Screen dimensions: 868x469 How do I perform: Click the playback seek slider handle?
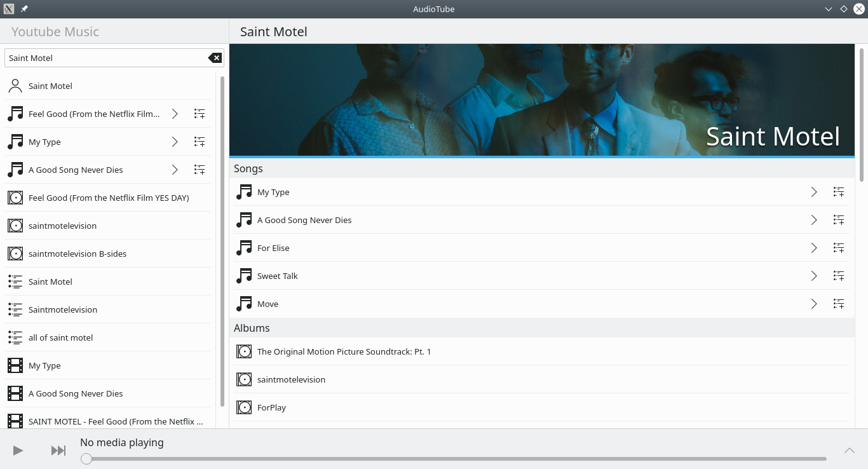tap(86, 459)
